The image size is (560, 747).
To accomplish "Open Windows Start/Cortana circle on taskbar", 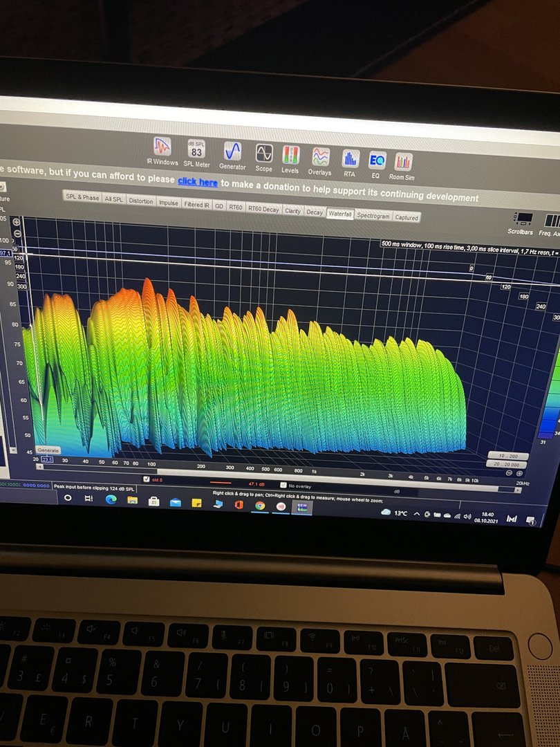I will (x=68, y=497).
